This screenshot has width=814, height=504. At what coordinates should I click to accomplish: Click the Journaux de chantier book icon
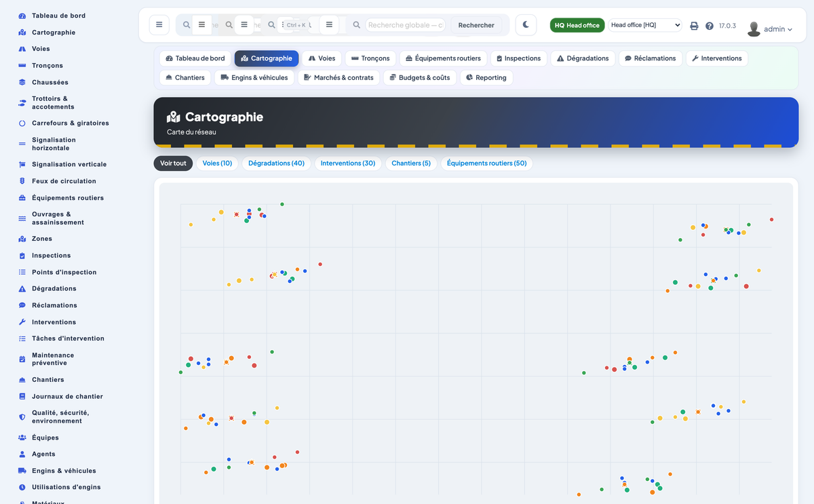point(22,396)
